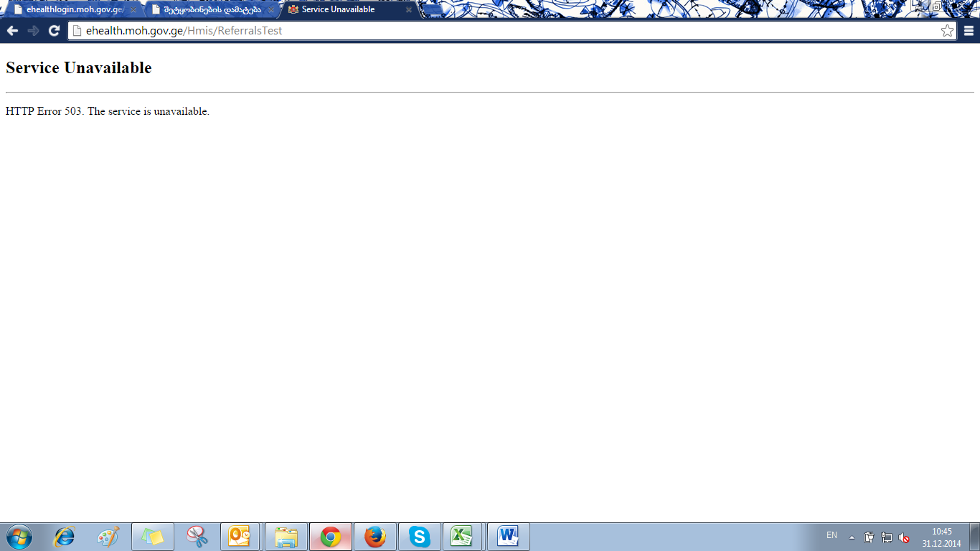The image size is (980, 551).
Task: Close the Service Unavailable tab
Action: pyautogui.click(x=409, y=10)
